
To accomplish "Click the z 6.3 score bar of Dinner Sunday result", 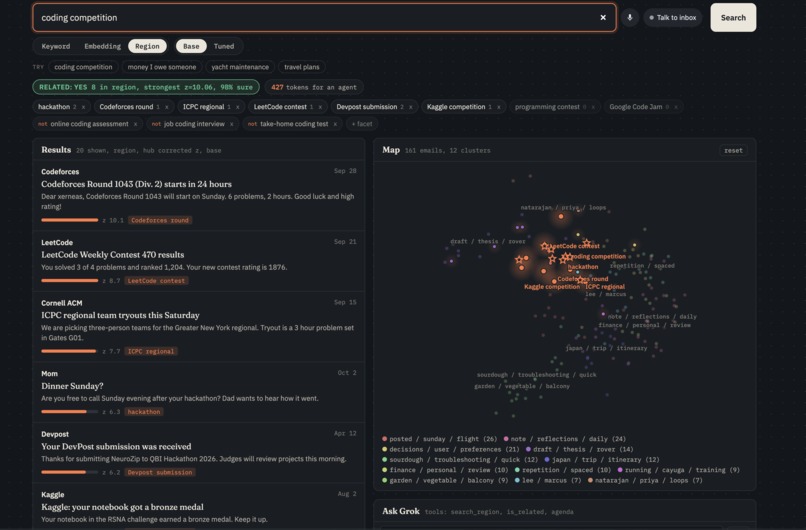I will (69, 412).
